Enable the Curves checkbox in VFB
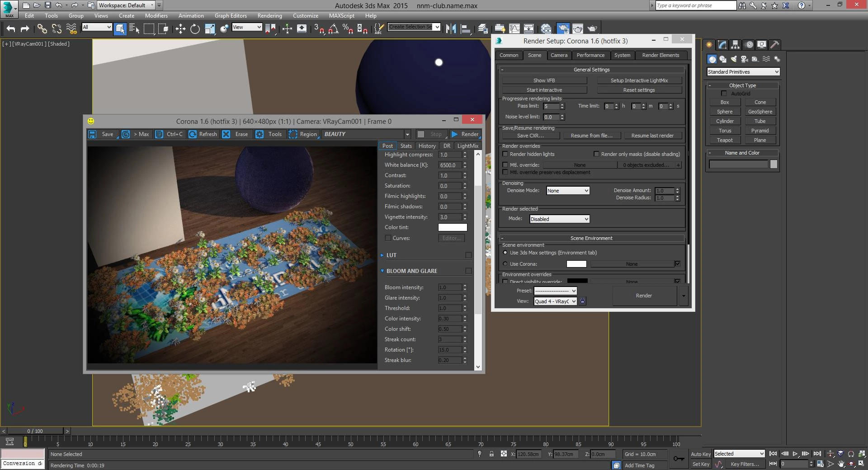The width and height of the screenshot is (868, 470). tap(388, 238)
